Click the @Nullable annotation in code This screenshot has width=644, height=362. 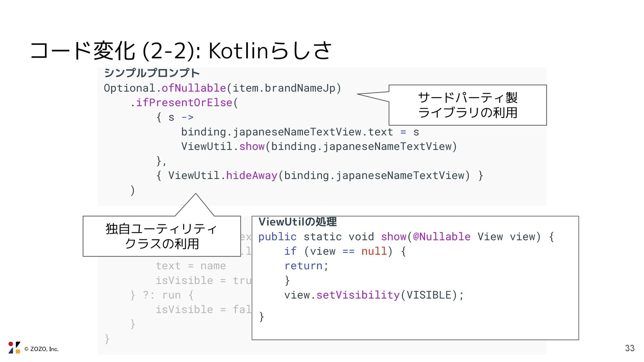coord(441,237)
